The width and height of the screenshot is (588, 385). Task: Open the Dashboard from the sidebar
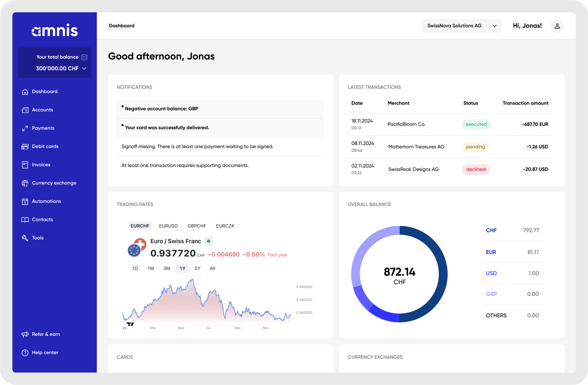coord(45,91)
